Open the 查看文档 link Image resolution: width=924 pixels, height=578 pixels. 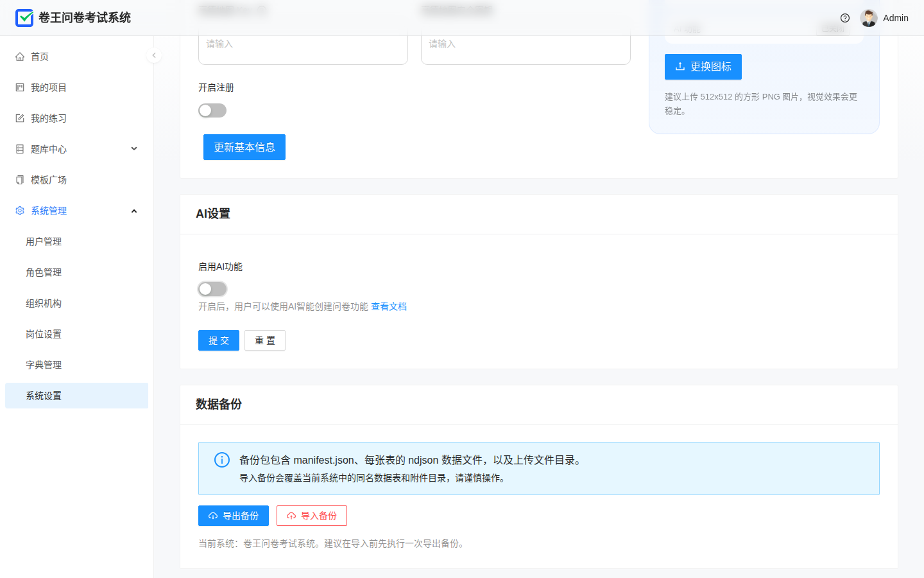coord(389,307)
